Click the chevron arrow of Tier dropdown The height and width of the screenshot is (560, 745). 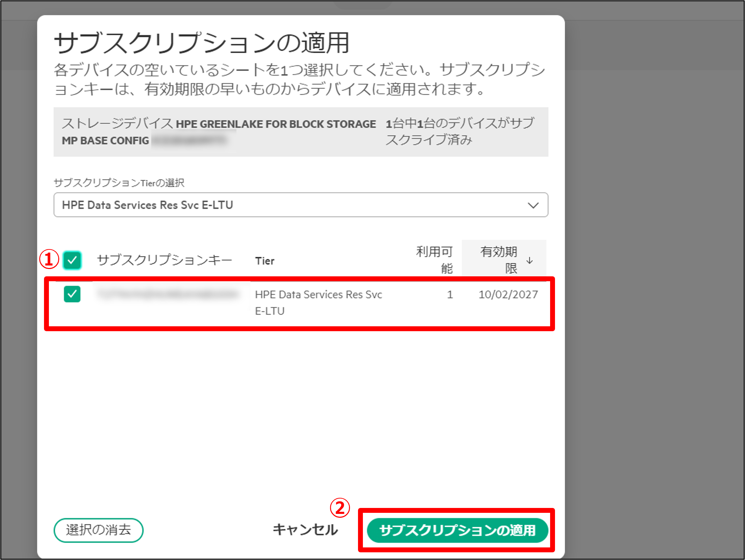pyautogui.click(x=533, y=205)
